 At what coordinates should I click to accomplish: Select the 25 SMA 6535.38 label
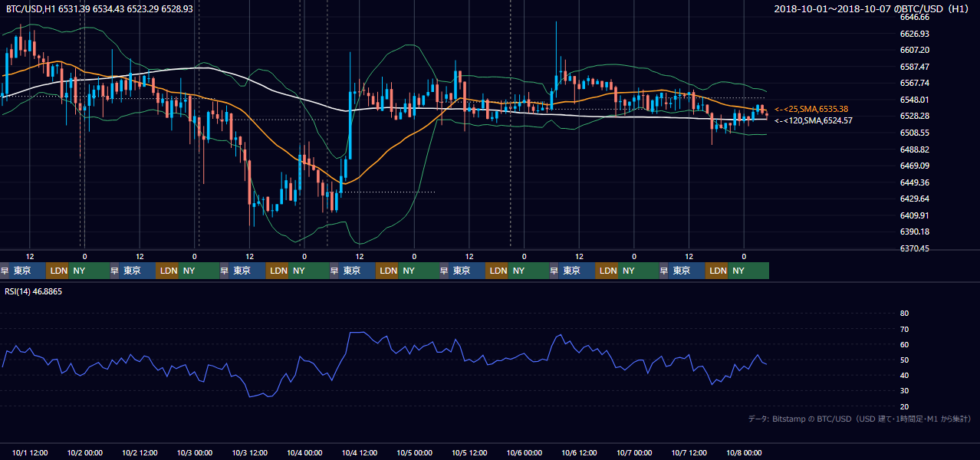coord(811,109)
